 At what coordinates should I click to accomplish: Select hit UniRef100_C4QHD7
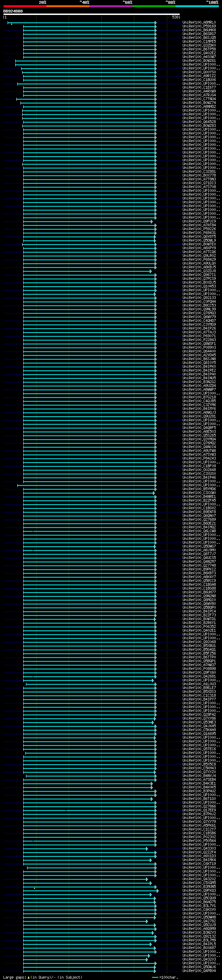(x=199, y=321)
